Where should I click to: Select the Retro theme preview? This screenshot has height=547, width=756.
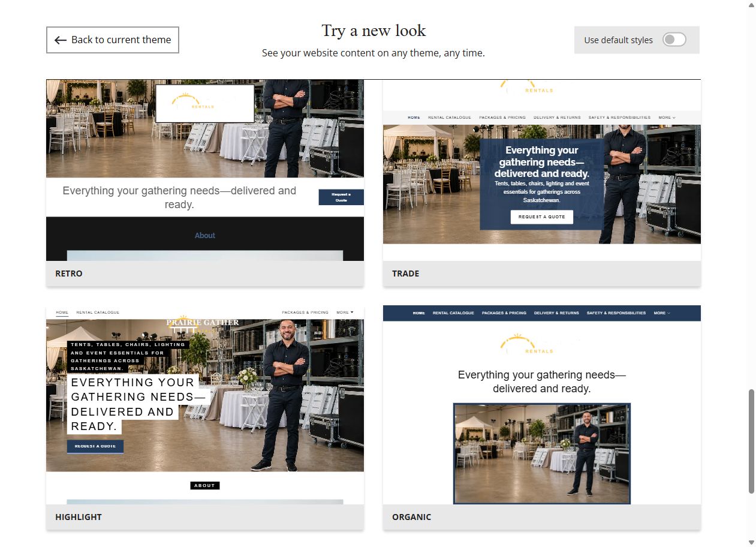point(205,170)
